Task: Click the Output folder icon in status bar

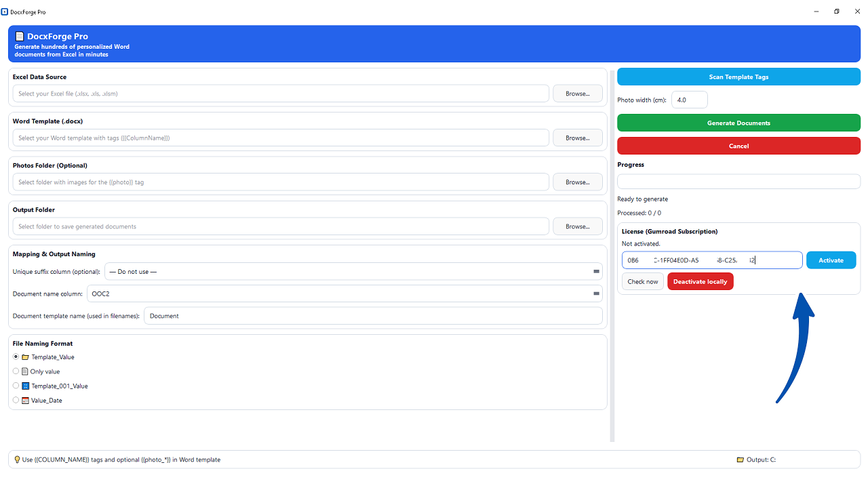Action: point(739,459)
